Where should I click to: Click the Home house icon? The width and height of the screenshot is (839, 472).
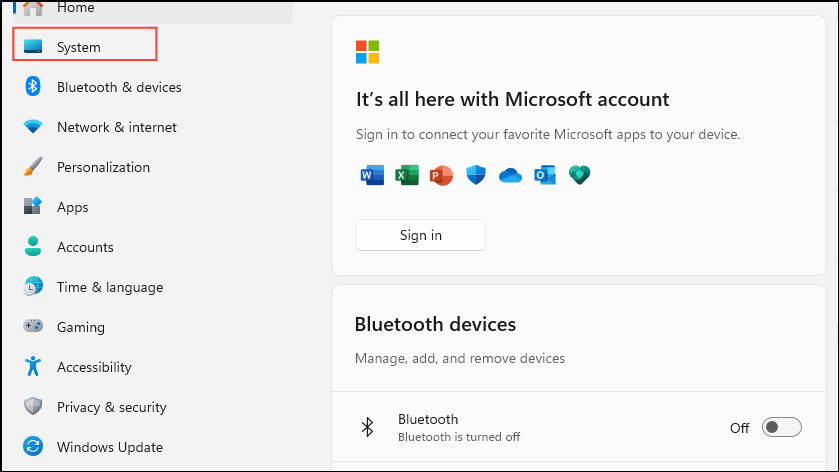tap(33, 8)
